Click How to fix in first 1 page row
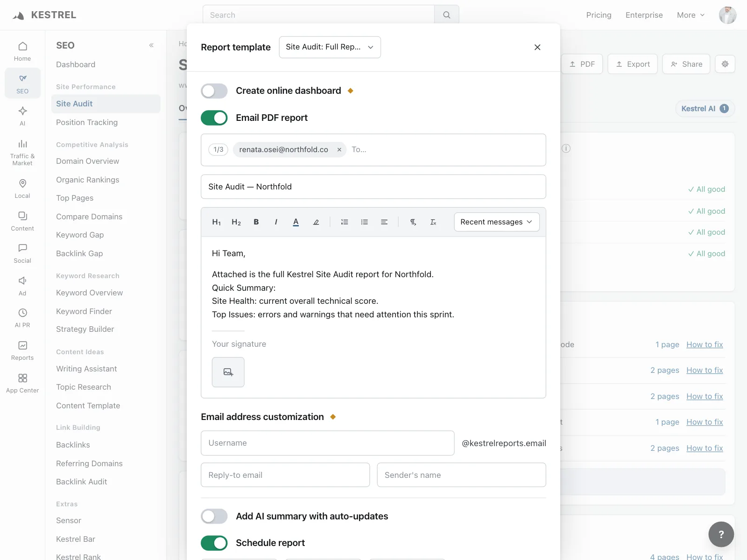 tap(705, 344)
